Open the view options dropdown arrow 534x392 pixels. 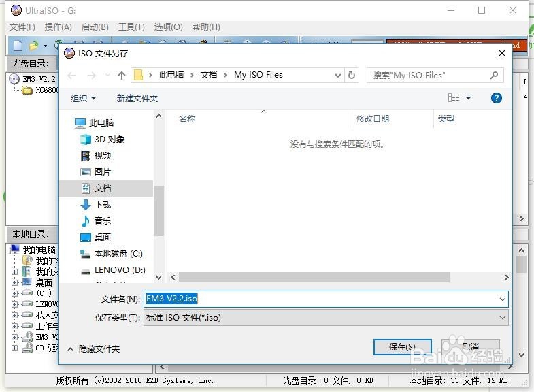[x=468, y=98]
